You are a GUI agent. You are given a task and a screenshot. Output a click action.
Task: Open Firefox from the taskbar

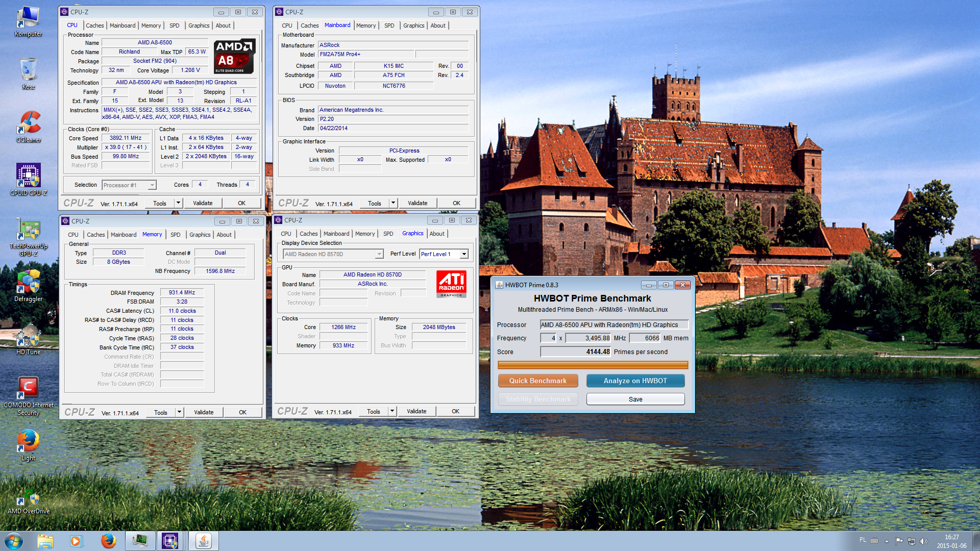pyautogui.click(x=108, y=541)
